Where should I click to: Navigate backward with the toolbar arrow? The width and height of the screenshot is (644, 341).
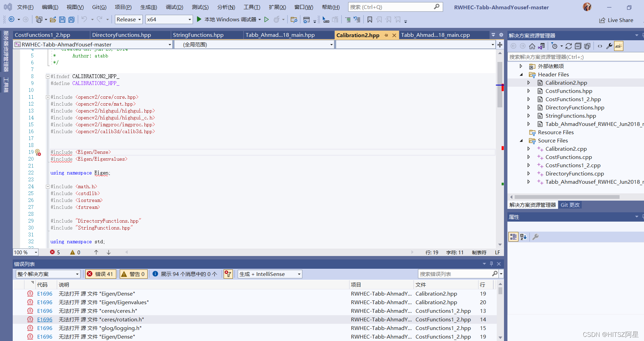(x=11, y=20)
